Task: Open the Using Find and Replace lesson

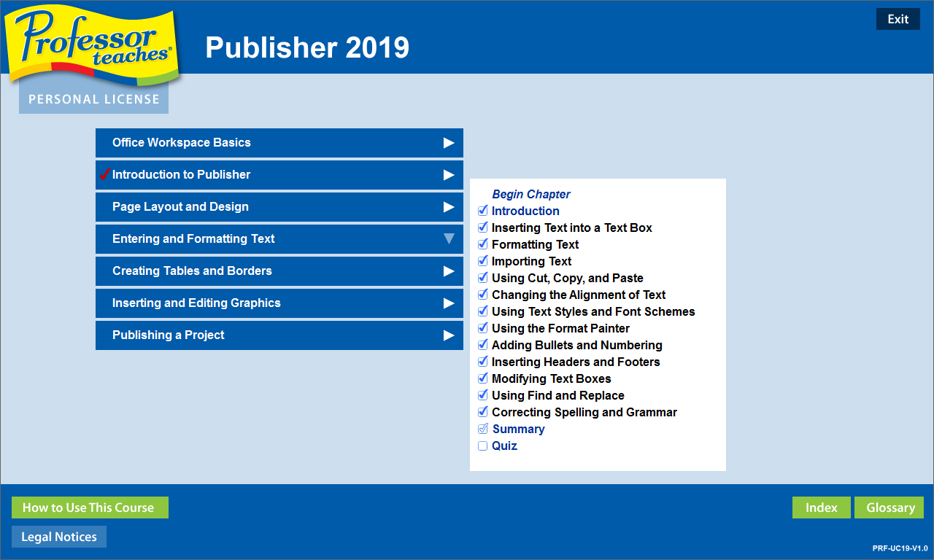Action: tap(557, 396)
